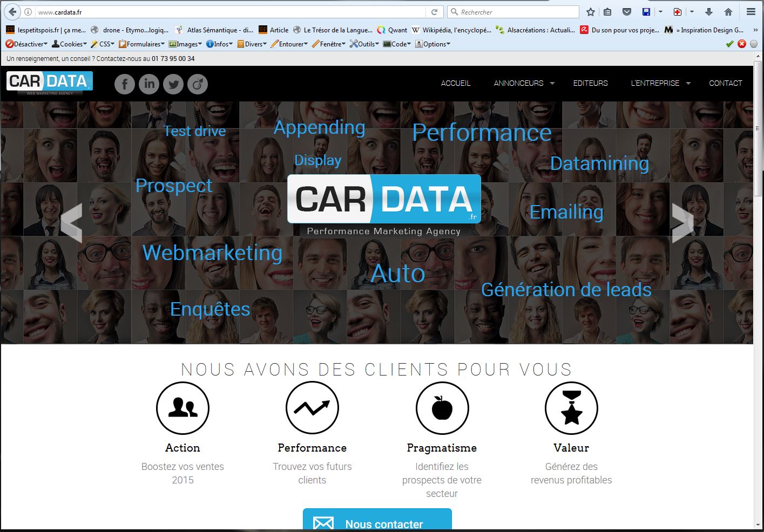Open the Infos dropdown menu
The image size is (764, 532).
tap(219, 44)
